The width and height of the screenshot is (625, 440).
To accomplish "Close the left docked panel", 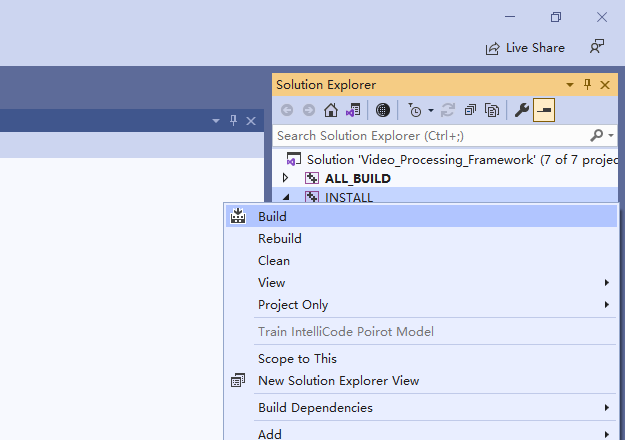I will pyautogui.click(x=251, y=121).
